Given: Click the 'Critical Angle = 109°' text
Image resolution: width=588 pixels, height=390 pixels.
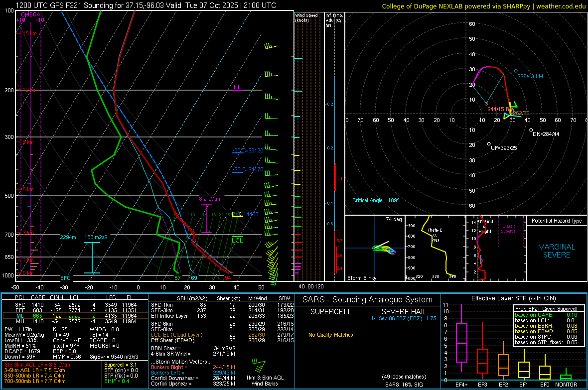Looking at the screenshot, I should point(375,200).
